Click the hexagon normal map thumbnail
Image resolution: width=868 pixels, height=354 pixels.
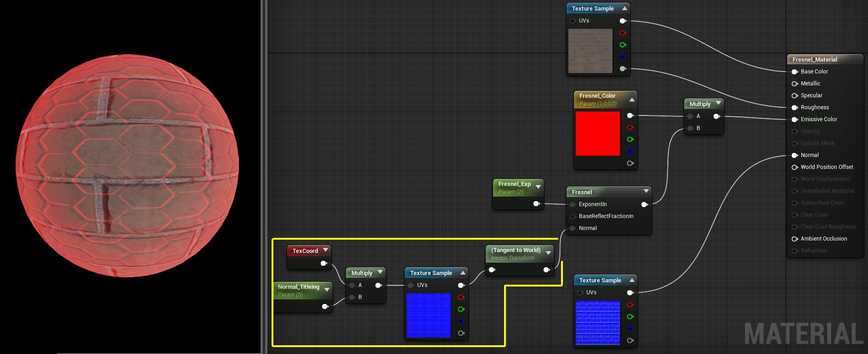click(429, 315)
